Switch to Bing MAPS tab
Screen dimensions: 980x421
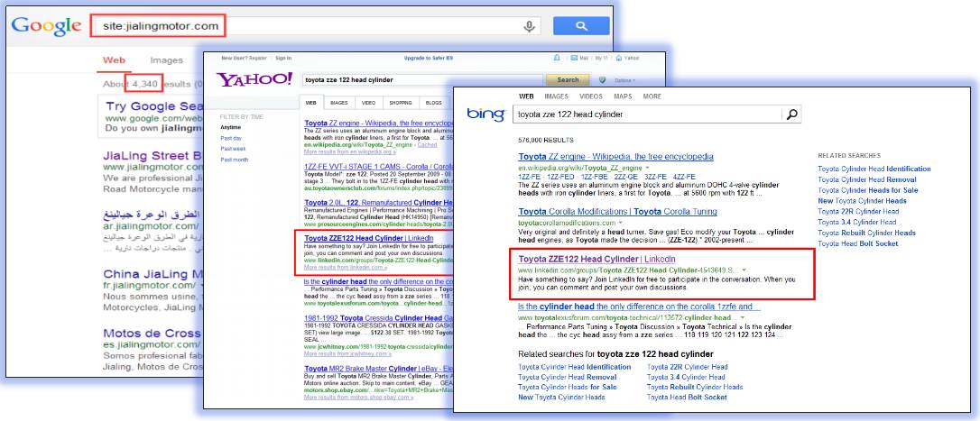pyautogui.click(x=623, y=96)
